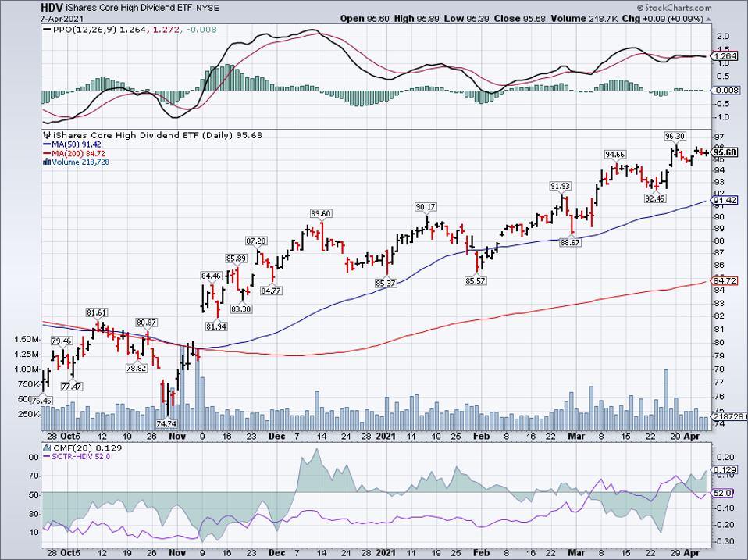Click the Volume 218.7K header value

click(585, 19)
